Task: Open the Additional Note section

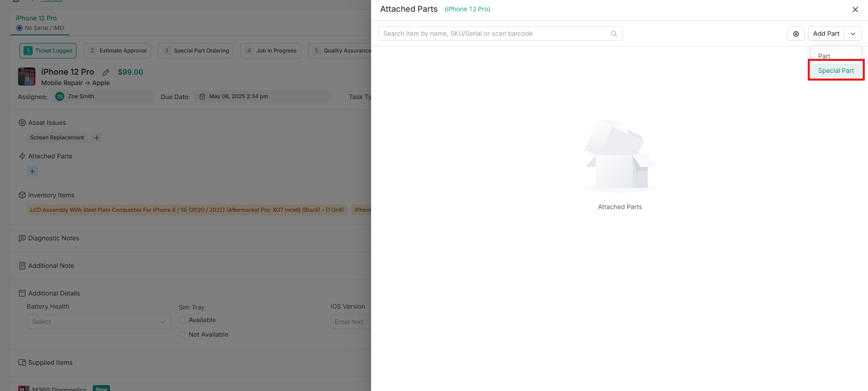Action: 51,266
